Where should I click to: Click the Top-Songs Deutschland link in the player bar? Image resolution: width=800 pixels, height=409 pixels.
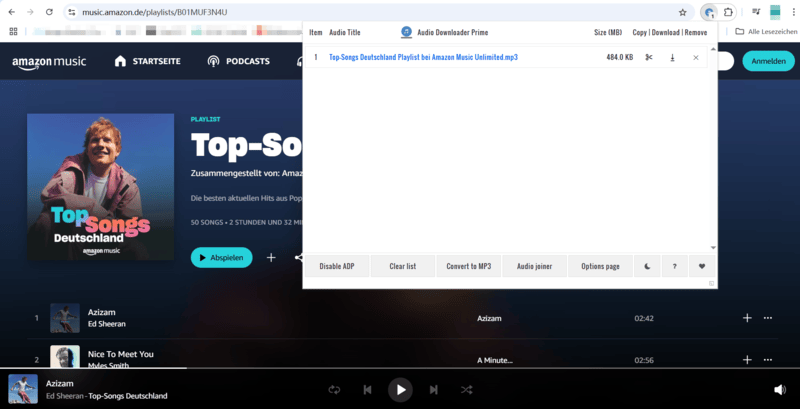point(128,396)
